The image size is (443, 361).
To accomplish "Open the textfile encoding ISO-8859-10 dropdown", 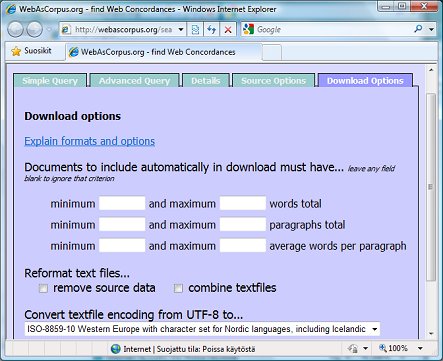I will (202, 329).
